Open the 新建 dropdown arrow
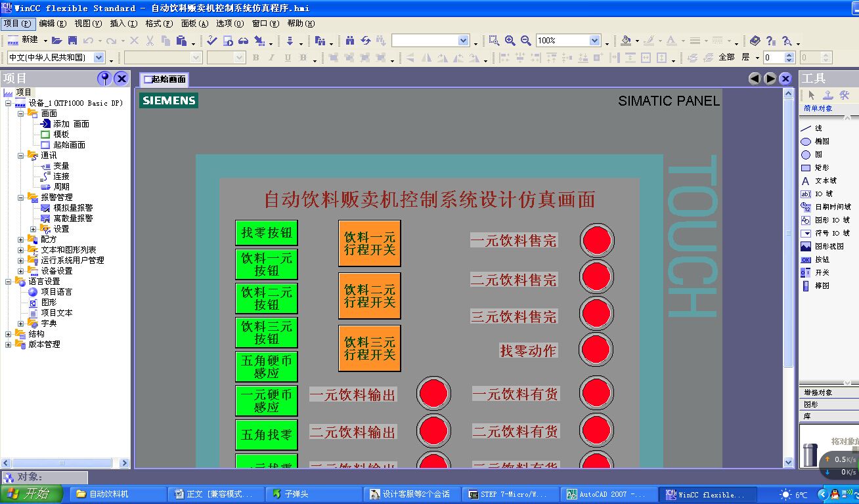 pos(45,41)
